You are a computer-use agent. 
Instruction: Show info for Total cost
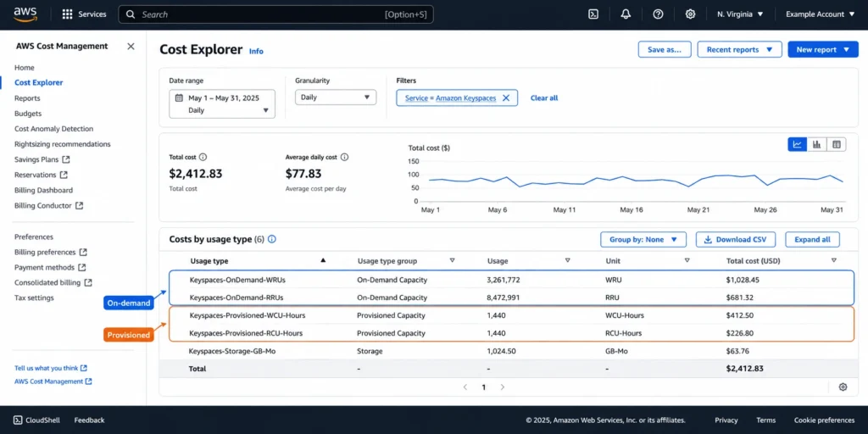coord(203,157)
